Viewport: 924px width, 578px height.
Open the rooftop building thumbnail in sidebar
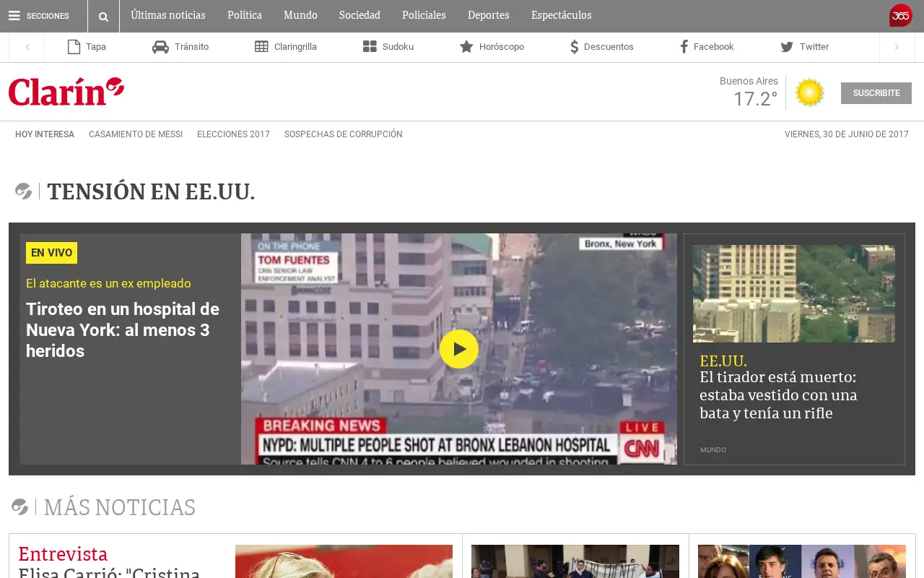click(x=794, y=293)
